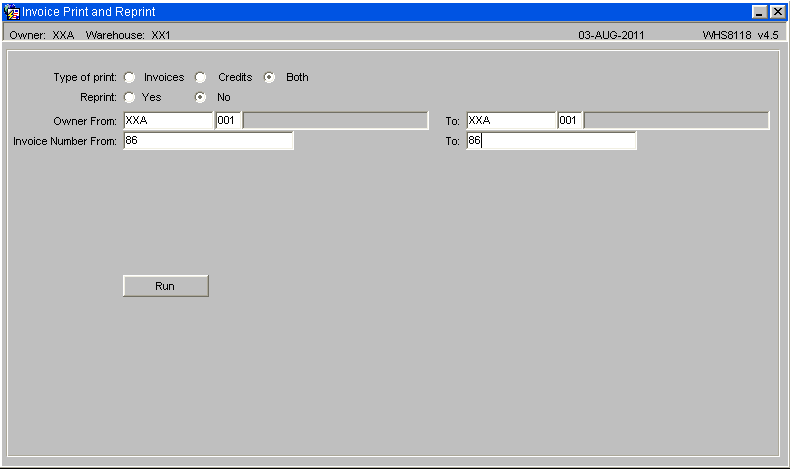Click the Run button
This screenshot has width=790, height=469.
(x=166, y=286)
